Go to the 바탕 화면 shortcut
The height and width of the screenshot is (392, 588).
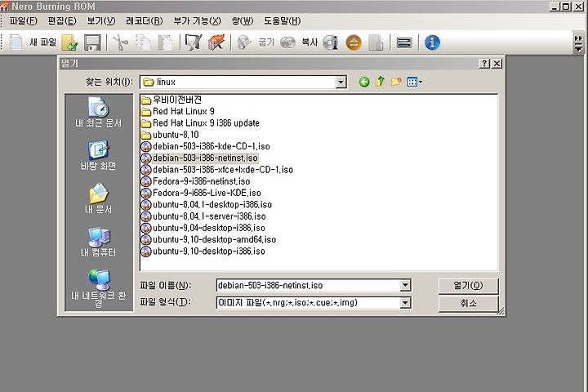pyautogui.click(x=99, y=155)
